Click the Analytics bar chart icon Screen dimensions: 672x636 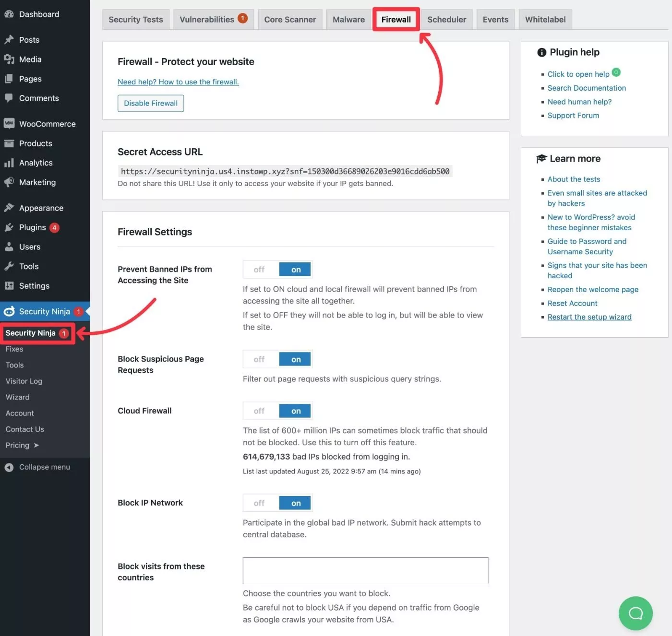click(9, 163)
